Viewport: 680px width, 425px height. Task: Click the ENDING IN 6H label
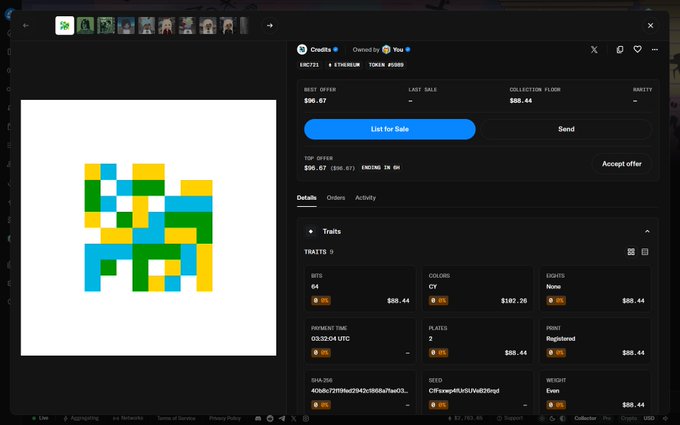click(x=381, y=167)
